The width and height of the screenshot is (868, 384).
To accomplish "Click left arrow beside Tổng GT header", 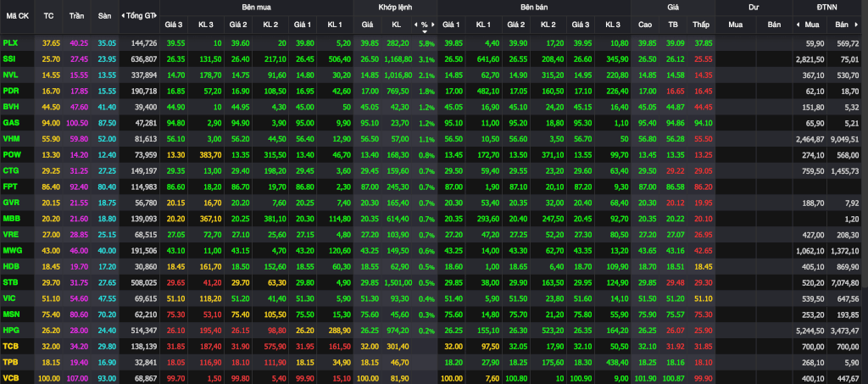I will pos(122,15).
